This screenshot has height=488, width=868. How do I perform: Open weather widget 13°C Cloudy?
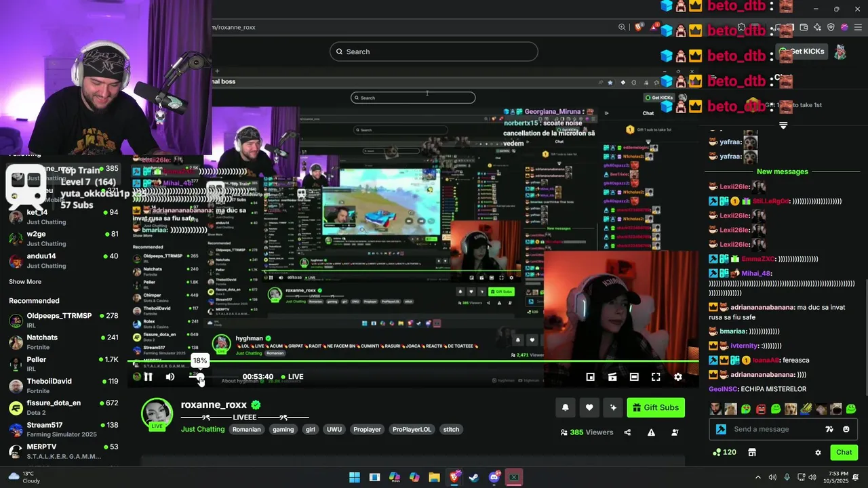[x=24, y=477]
